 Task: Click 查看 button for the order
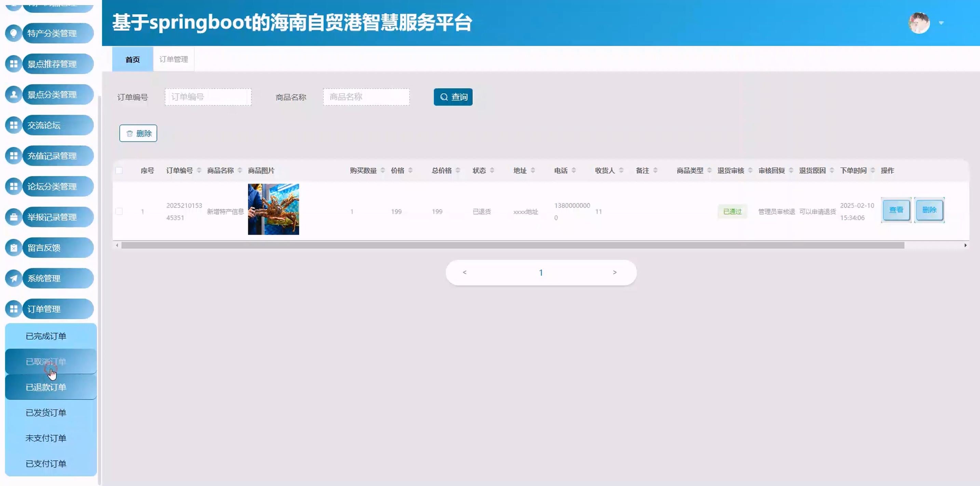click(896, 210)
